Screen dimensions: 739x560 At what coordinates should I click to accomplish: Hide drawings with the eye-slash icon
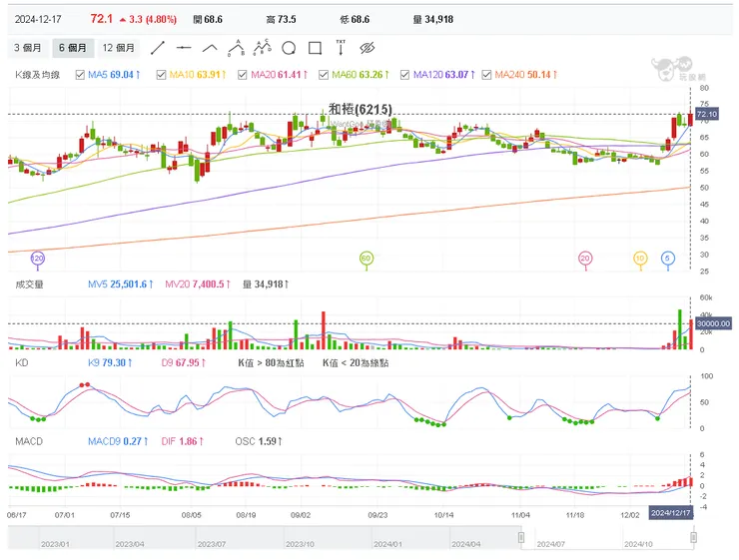(367, 48)
